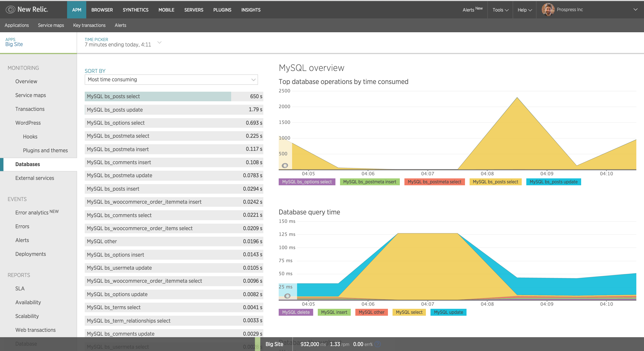Open the Sort By dropdown
Image resolution: width=644 pixels, height=351 pixels.
pyautogui.click(x=171, y=80)
